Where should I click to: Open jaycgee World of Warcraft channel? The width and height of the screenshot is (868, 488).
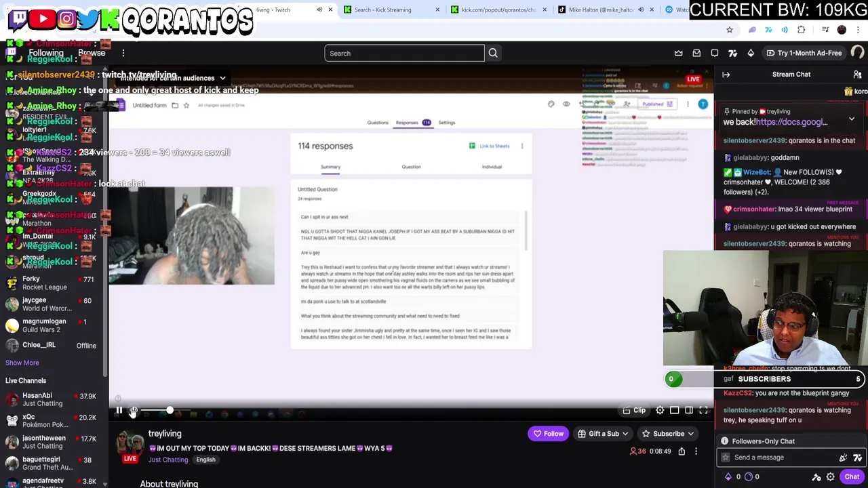pos(52,304)
